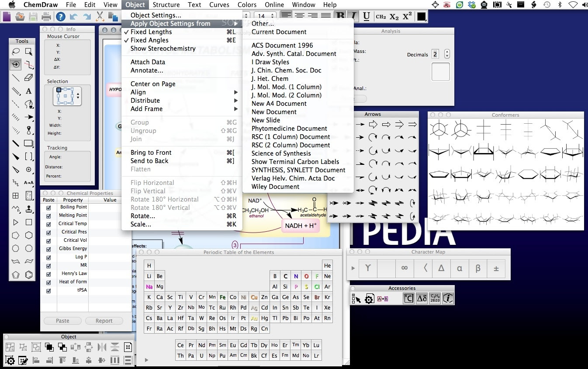Click the Paste button in Chemical Properties

62,320
